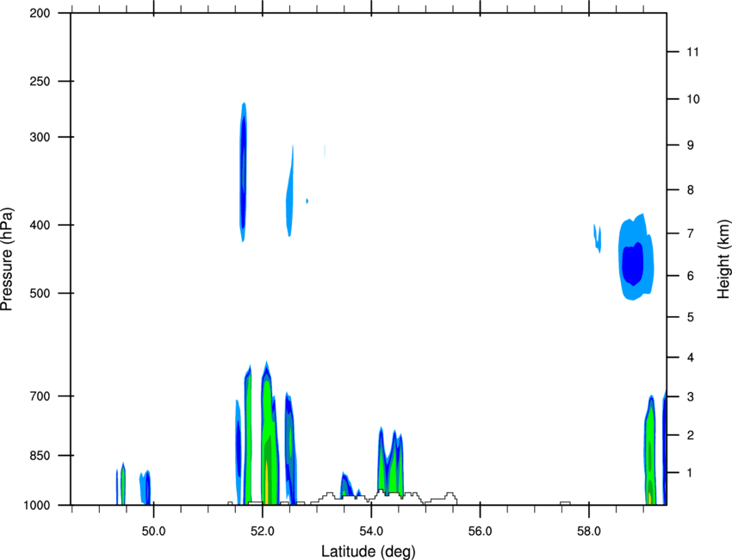The height and width of the screenshot is (560, 732).
Task: Click the tall blue plume near 300 hPa
Action: point(243,171)
